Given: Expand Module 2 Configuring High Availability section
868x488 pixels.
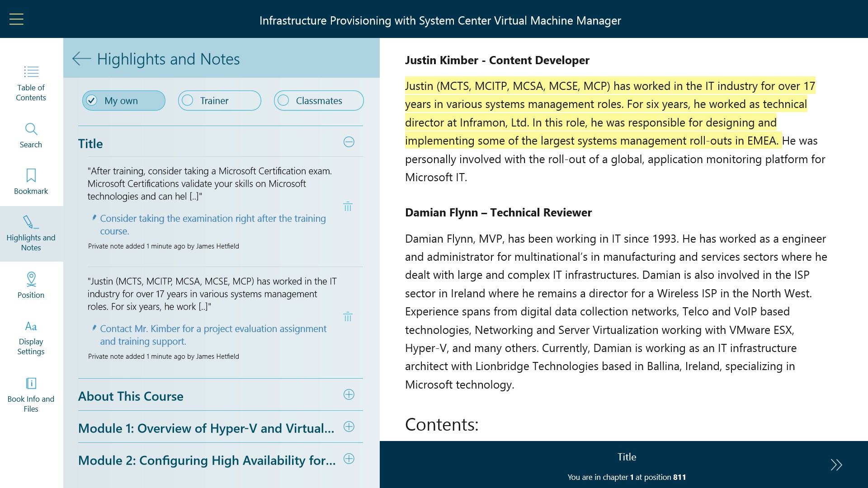Looking at the screenshot, I should click(349, 459).
